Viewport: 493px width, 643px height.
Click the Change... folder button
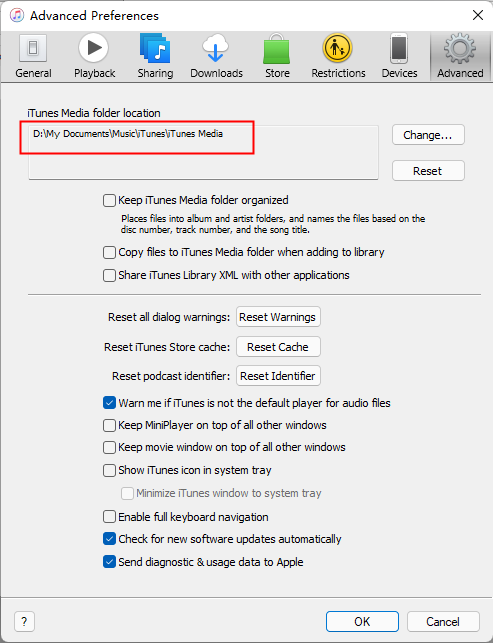click(x=428, y=135)
